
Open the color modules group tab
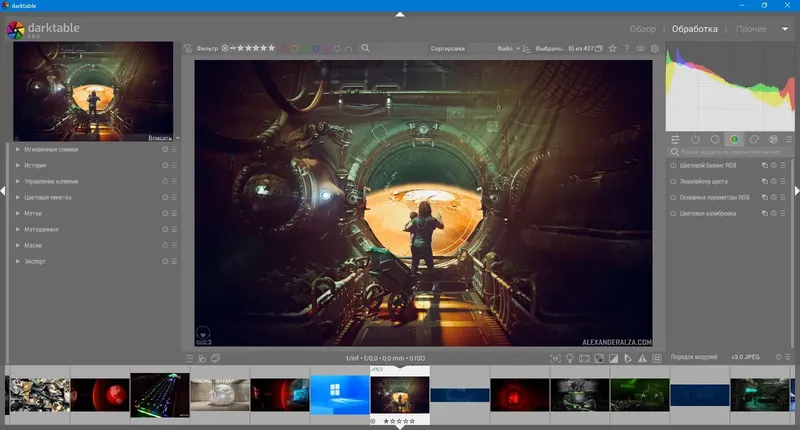[x=735, y=139]
